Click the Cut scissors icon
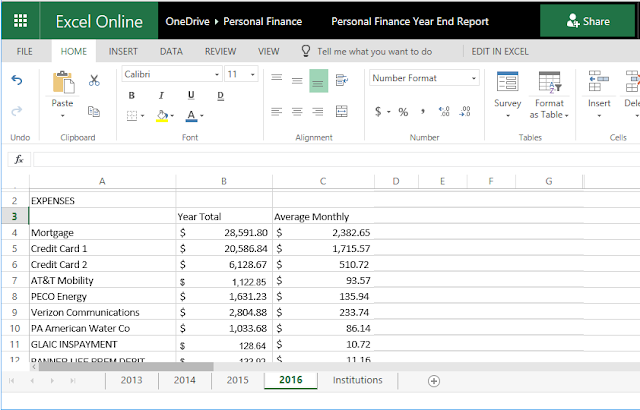The height and width of the screenshot is (410, 640). point(94,80)
